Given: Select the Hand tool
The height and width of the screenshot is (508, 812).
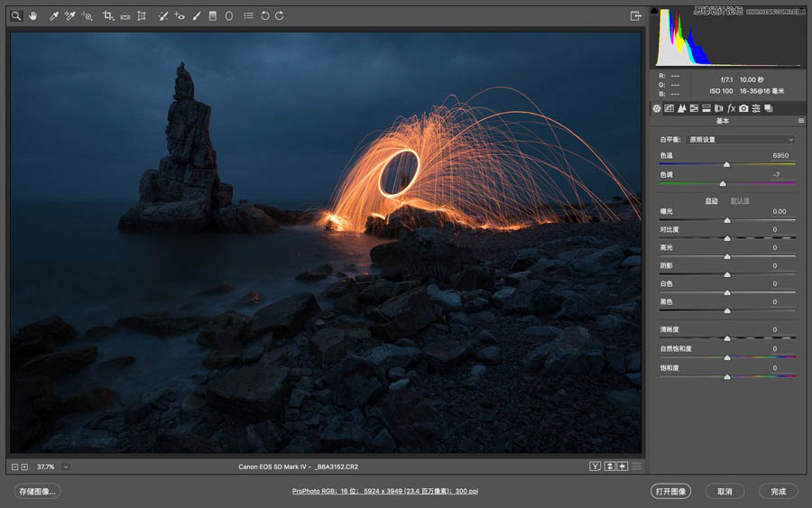Looking at the screenshot, I should coord(33,15).
